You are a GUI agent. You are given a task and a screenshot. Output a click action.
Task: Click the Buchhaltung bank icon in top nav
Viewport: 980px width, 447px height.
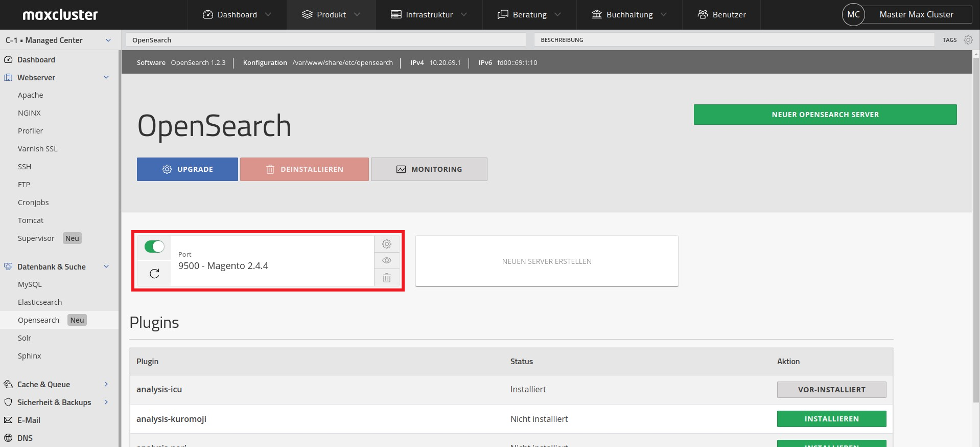click(596, 15)
